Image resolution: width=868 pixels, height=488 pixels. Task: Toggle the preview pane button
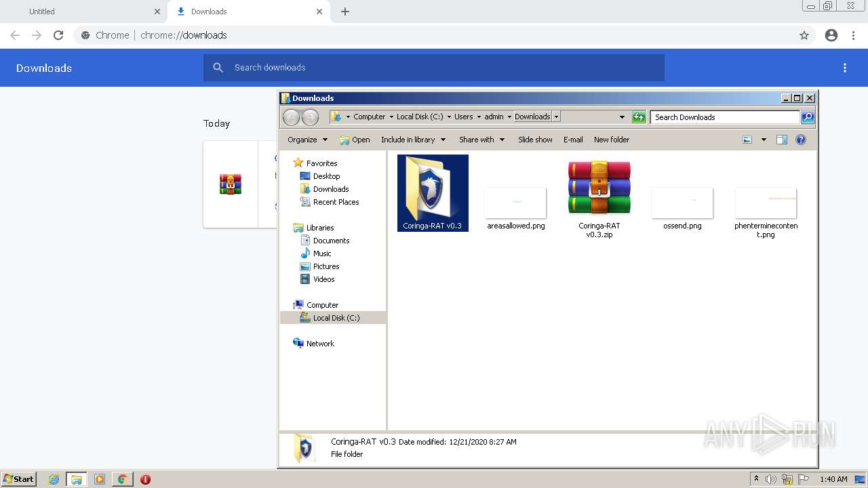(782, 140)
